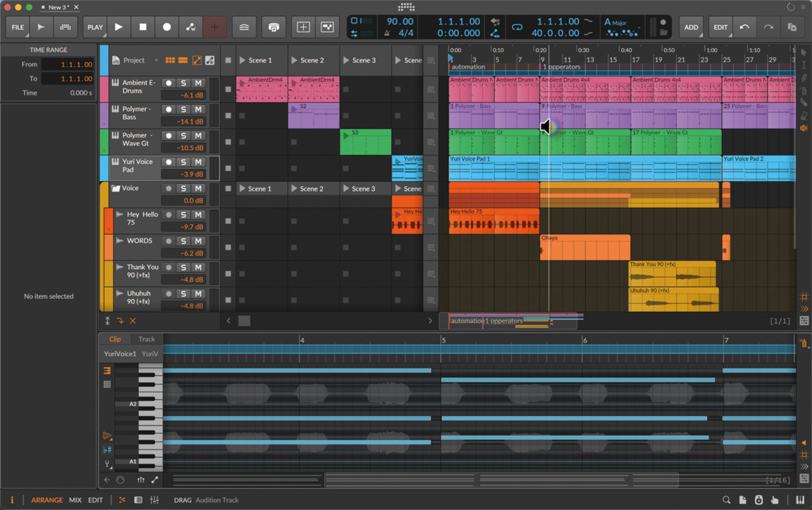Open the dashboard waveform icon next to FILE

(x=41, y=27)
